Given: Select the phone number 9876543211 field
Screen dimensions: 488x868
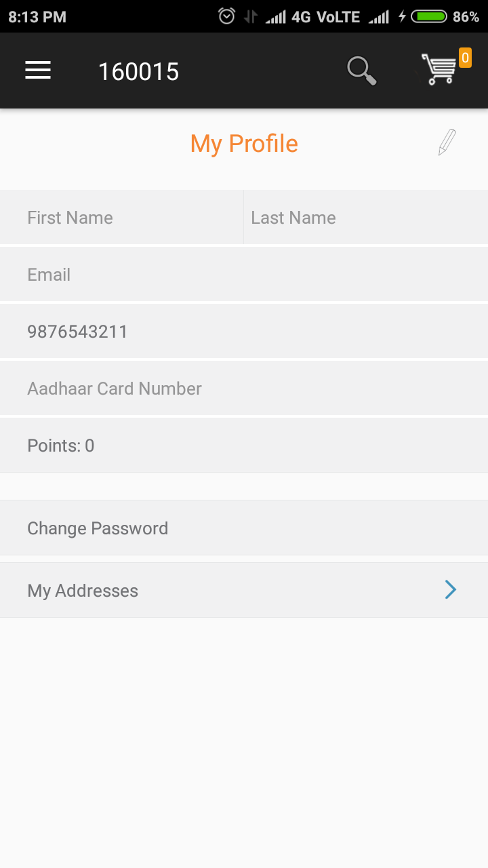Looking at the screenshot, I should pos(244,331).
